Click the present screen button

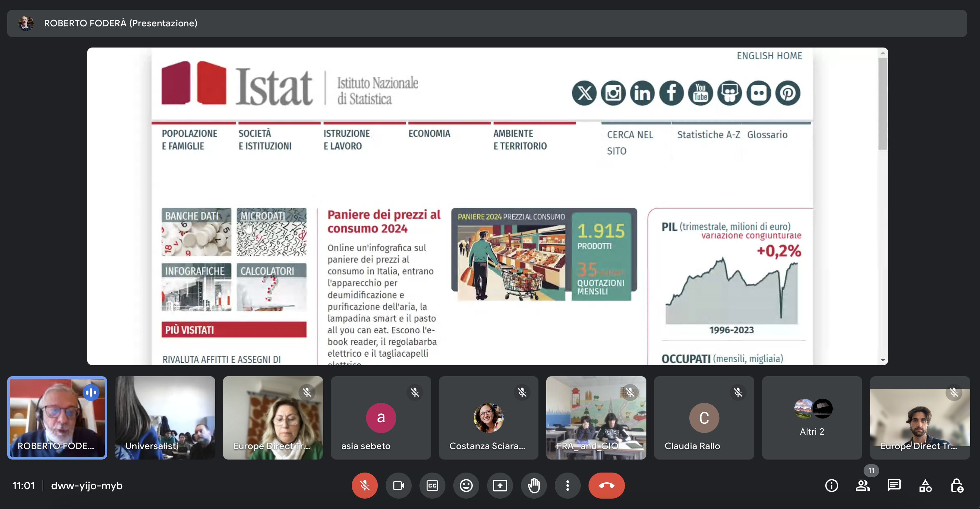[500, 485]
